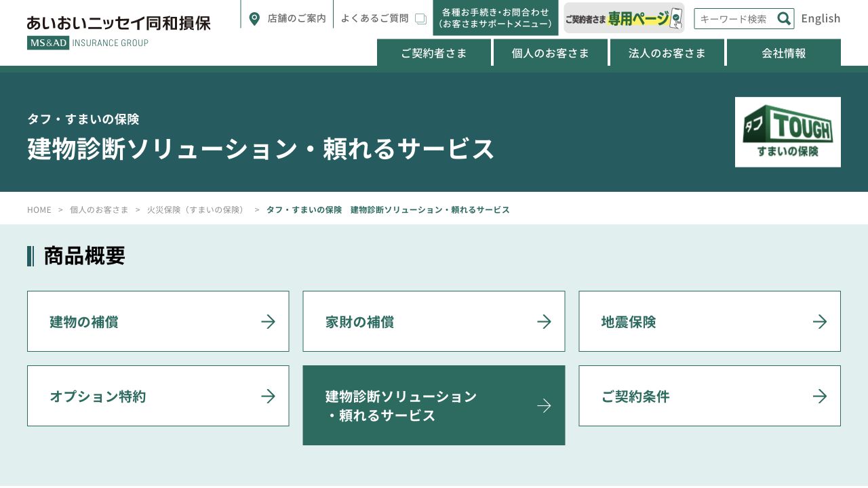Click the arrow on 建物診断ソリューション card
This screenshot has height=488, width=868.
point(544,405)
